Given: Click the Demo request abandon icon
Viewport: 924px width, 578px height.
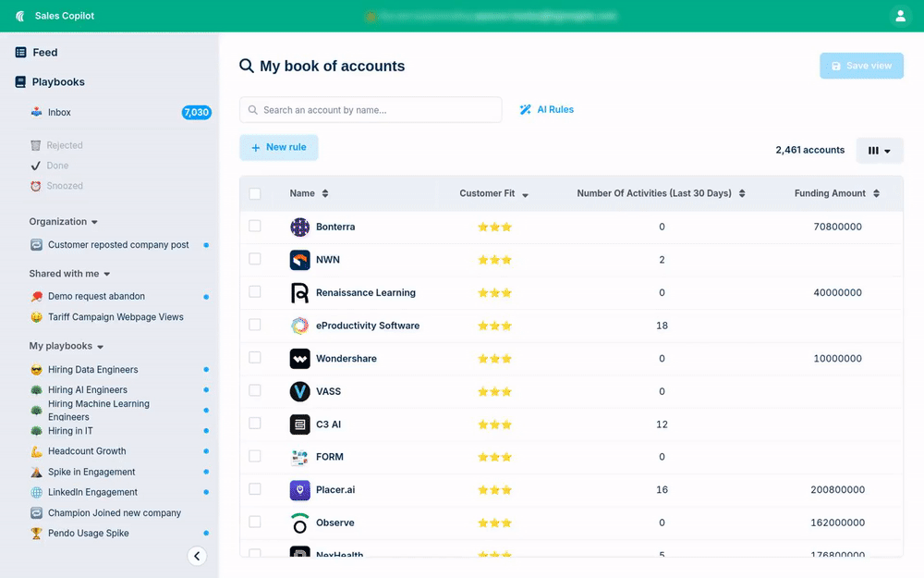Looking at the screenshot, I should pos(37,296).
